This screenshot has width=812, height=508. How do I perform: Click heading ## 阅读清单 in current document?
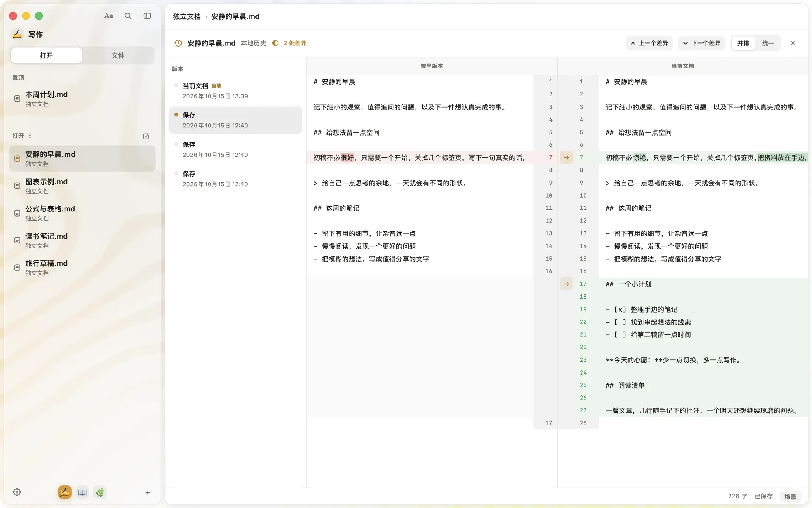(625, 385)
